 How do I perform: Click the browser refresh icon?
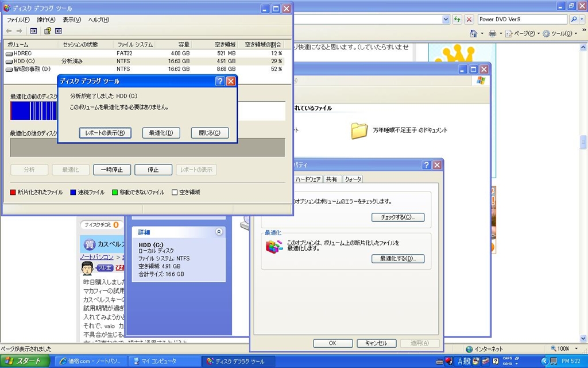(457, 19)
